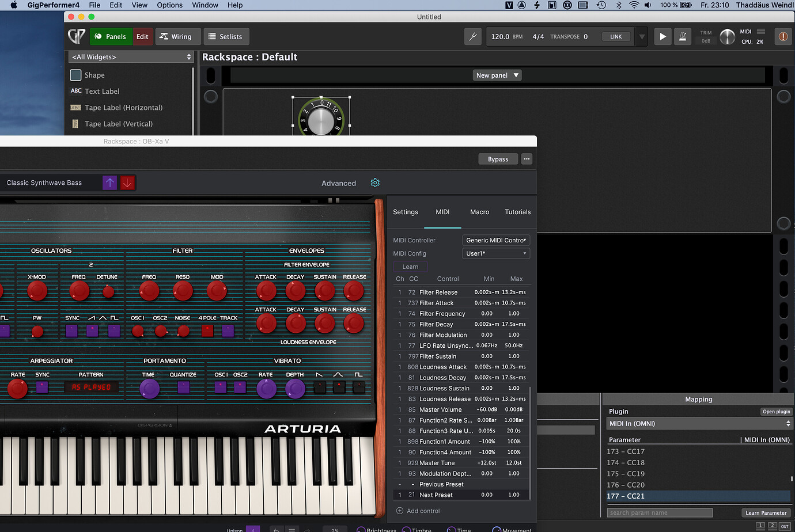This screenshot has height=532, width=795.
Task: Open the Window menu
Action: coord(205,5)
